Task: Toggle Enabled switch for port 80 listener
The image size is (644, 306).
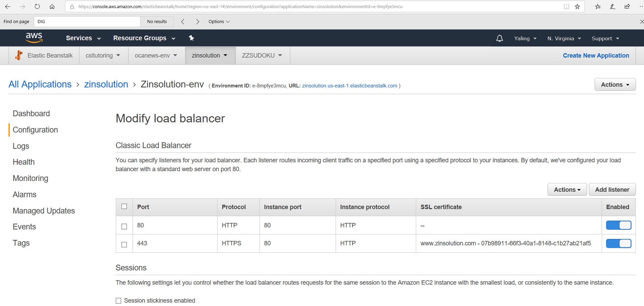Action: pyautogui.click(x=619, y=225)
